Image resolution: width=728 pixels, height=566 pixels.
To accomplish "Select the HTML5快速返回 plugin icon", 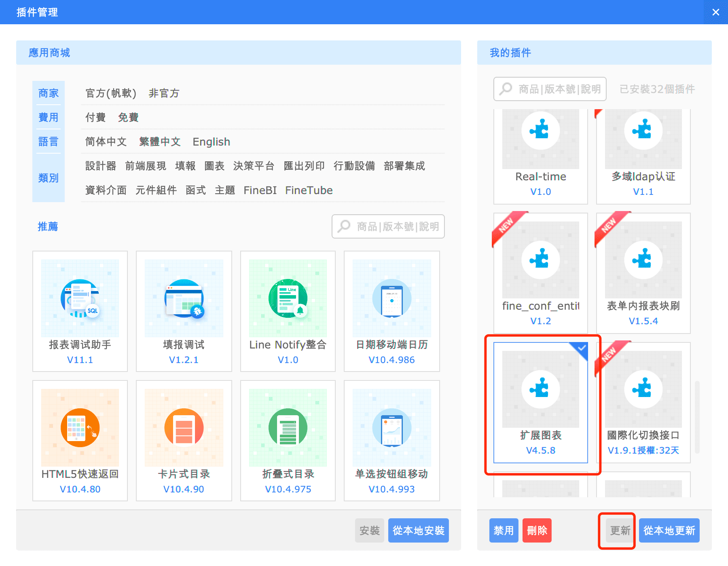I will pyautogui.click(x=80, y=428).
